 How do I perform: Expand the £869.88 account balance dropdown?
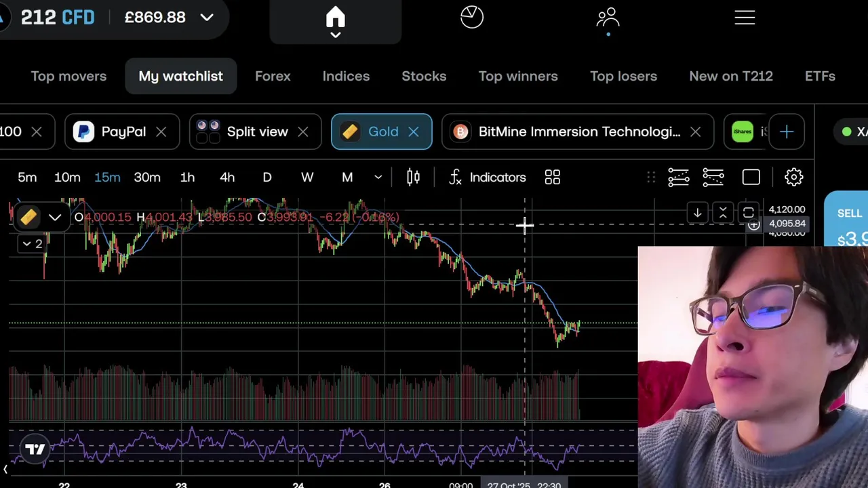point(207,18)
